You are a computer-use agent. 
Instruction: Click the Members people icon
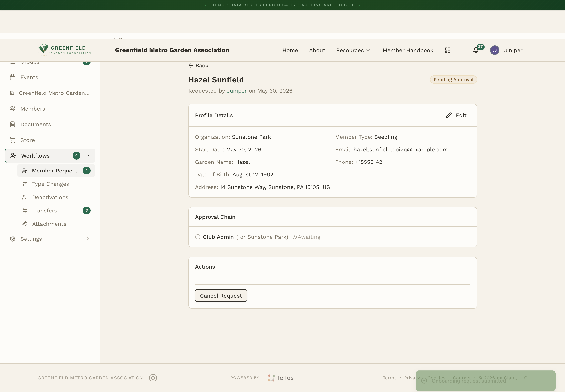coord(13,109)
